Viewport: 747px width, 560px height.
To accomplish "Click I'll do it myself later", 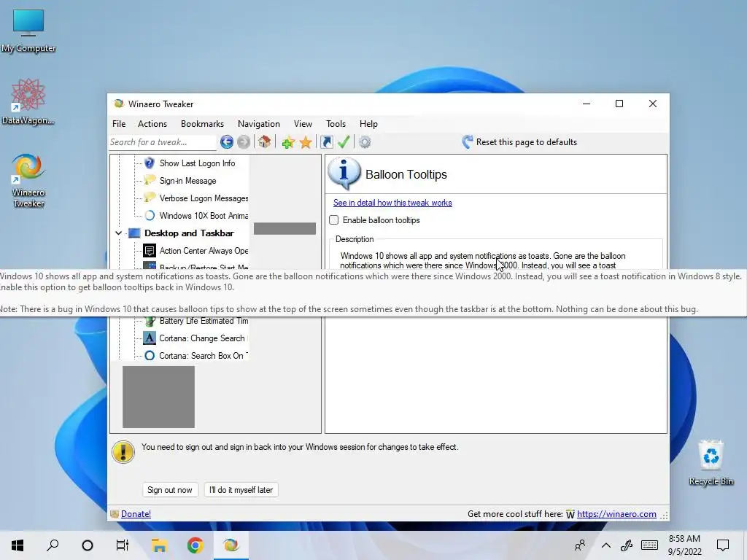I will 241,490.
